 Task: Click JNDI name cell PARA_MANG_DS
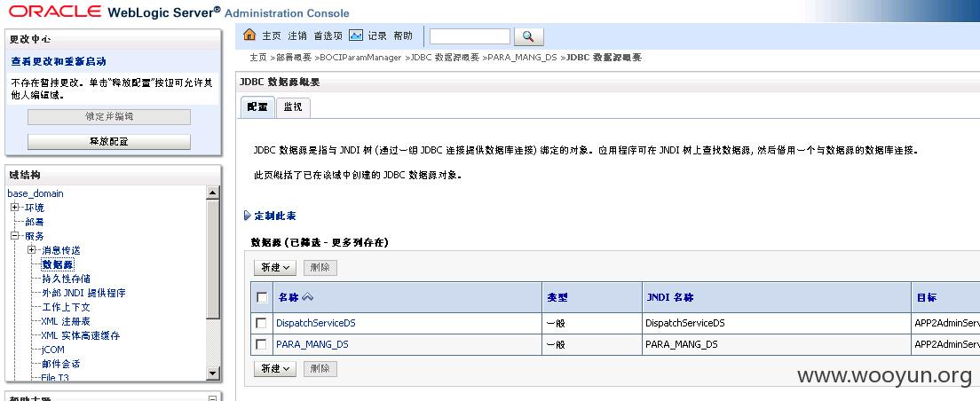682,345
